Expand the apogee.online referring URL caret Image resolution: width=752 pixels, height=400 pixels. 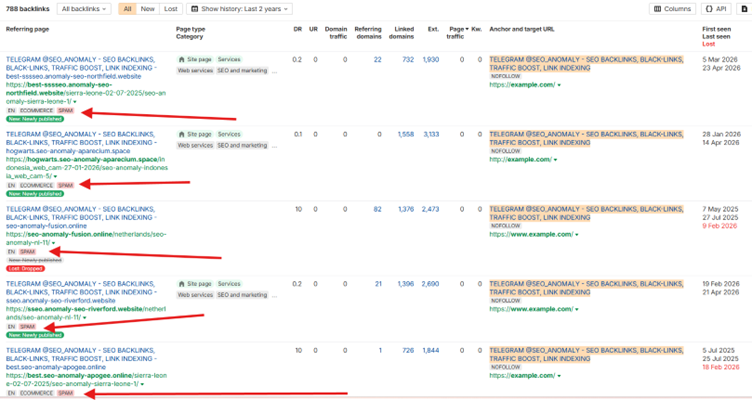click(x=142, y=384)
